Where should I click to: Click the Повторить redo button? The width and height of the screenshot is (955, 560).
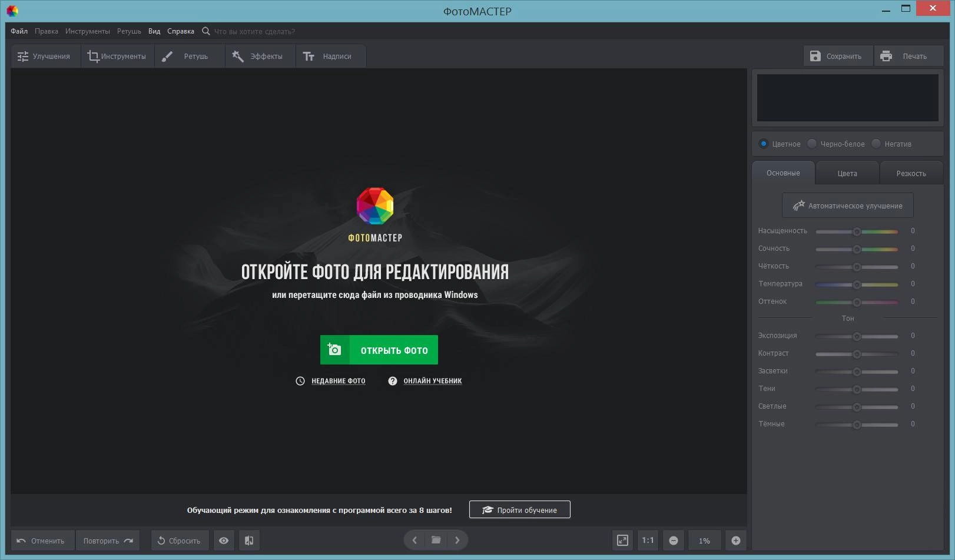(108, 541)
